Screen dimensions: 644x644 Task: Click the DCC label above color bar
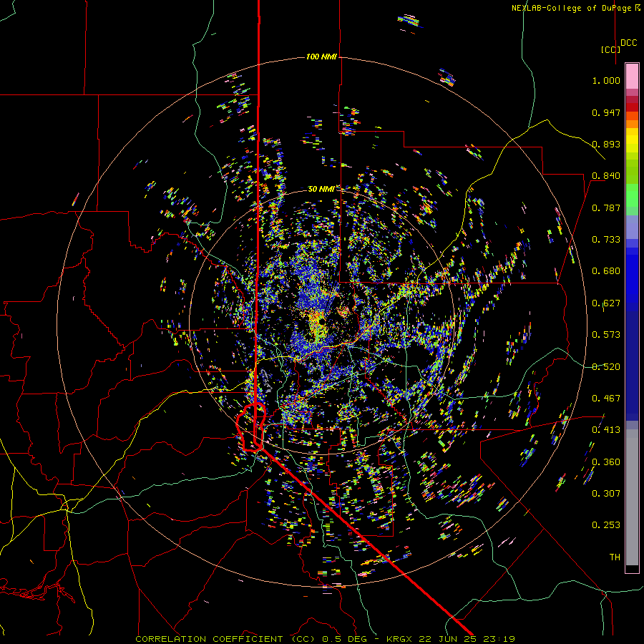click(629, 43)
